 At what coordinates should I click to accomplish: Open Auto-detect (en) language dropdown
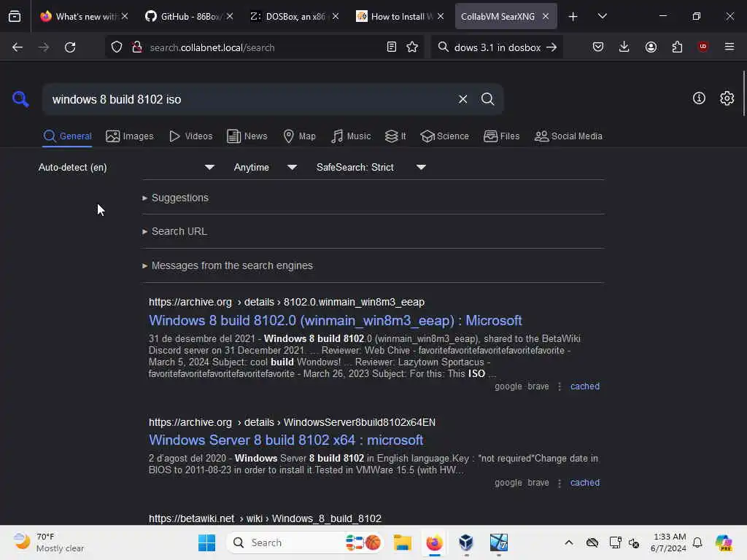pyautogui.click(x=127, y=168)
